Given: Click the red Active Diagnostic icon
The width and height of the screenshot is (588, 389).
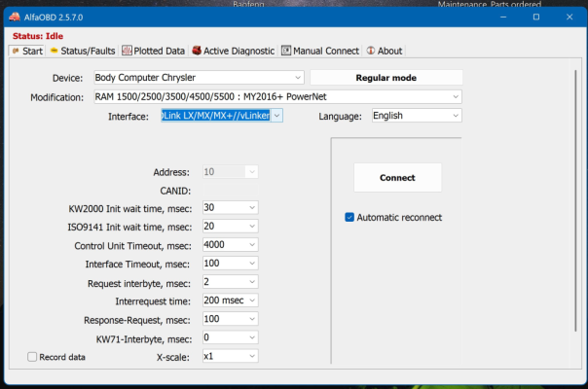Looking at the screenshot, I should 197,51.
